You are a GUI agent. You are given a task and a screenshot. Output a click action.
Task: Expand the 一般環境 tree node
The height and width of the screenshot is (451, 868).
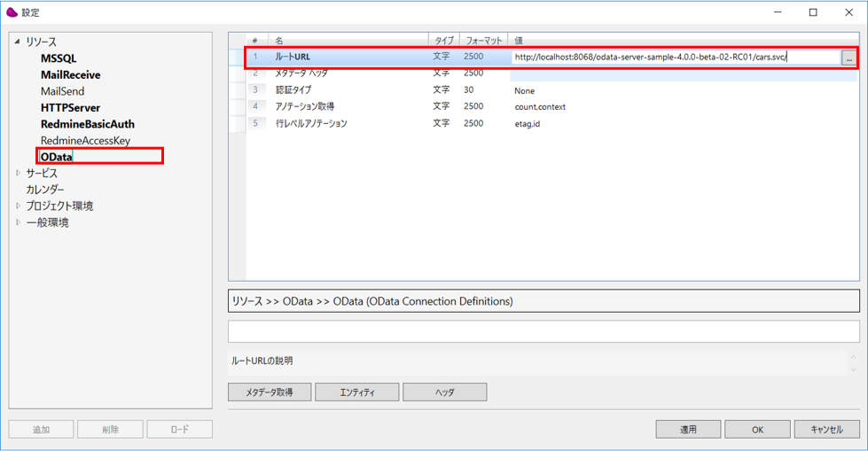pyautogui.click(x=18, y=222)
